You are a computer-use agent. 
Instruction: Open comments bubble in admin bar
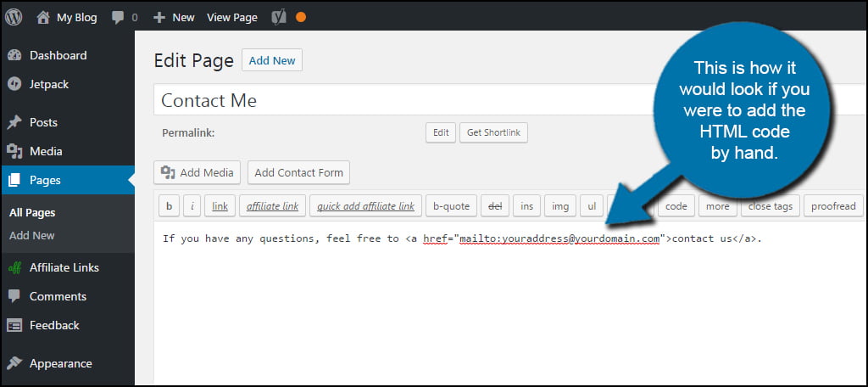coord(118,18)
